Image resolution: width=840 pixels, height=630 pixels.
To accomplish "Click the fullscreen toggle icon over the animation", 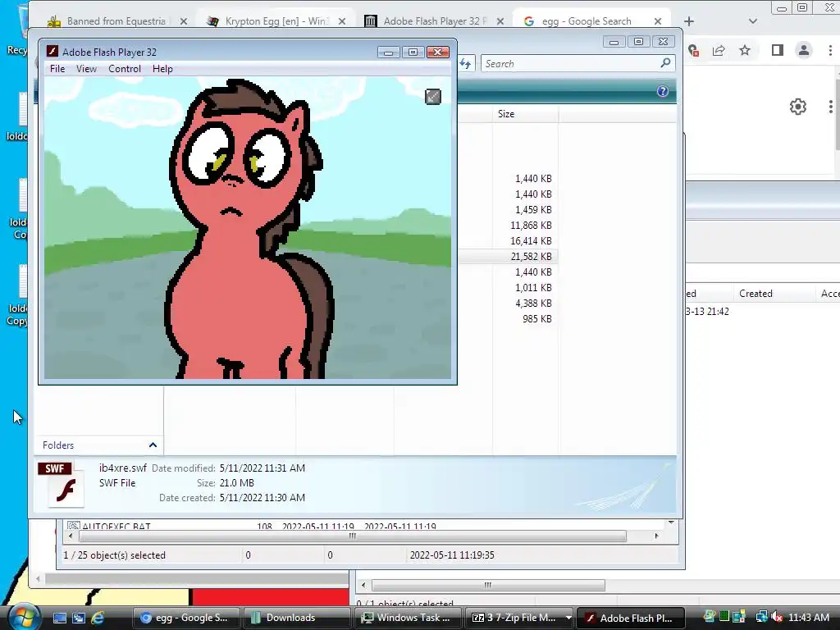I will (433, 97).
